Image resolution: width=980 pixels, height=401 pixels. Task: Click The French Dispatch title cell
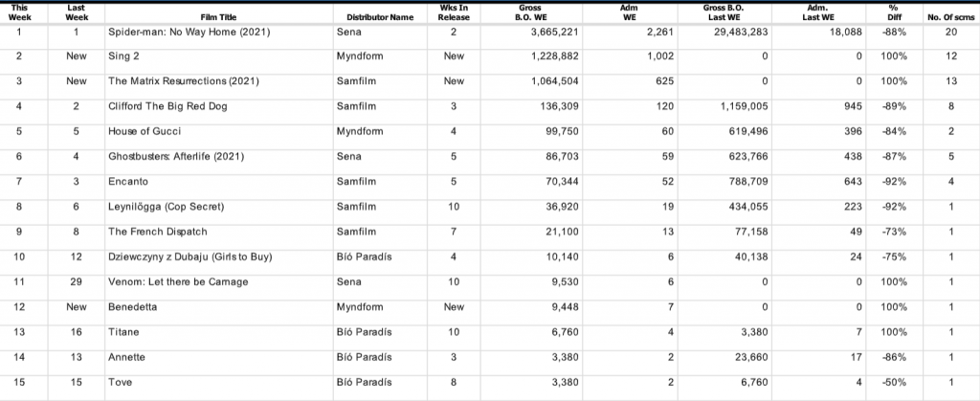pyautogui.click(x=157, y=231)
